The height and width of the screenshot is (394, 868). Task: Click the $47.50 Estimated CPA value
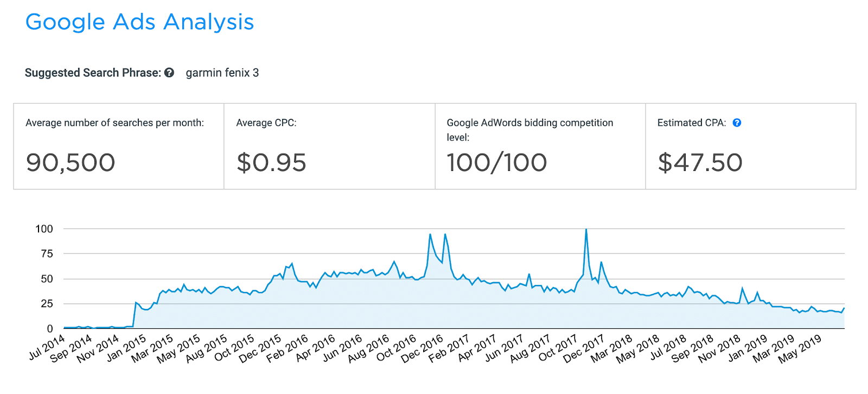(700, 162)
